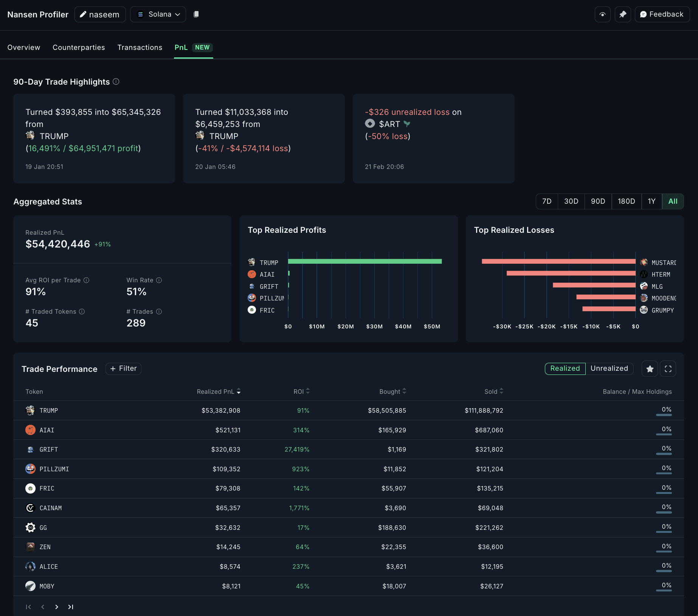Viewport: 698px width, 616px height.
Task: Click MOBY row balance progress bar
Action: tap(664, 591)
